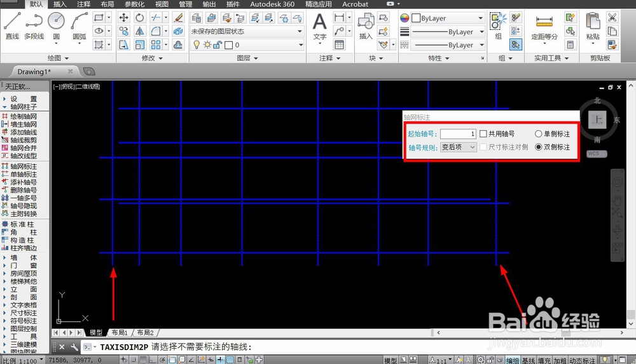Click the WCS button below ViewCube

(x=597, y=154)
